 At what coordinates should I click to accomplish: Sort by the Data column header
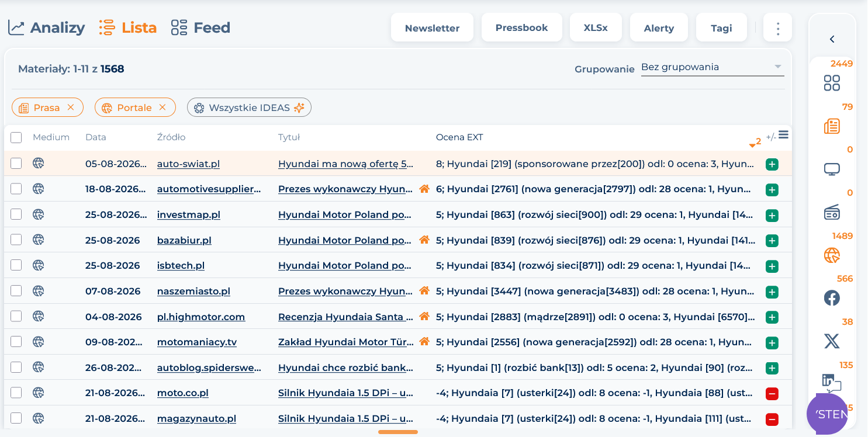tap(95, 137)
